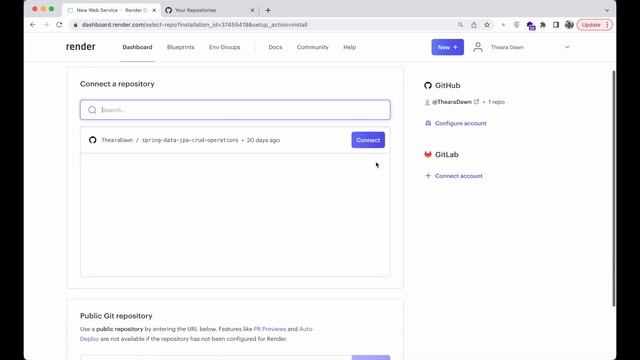Open the PR Previews link
The image size is (640, 360).
point(269,329)
